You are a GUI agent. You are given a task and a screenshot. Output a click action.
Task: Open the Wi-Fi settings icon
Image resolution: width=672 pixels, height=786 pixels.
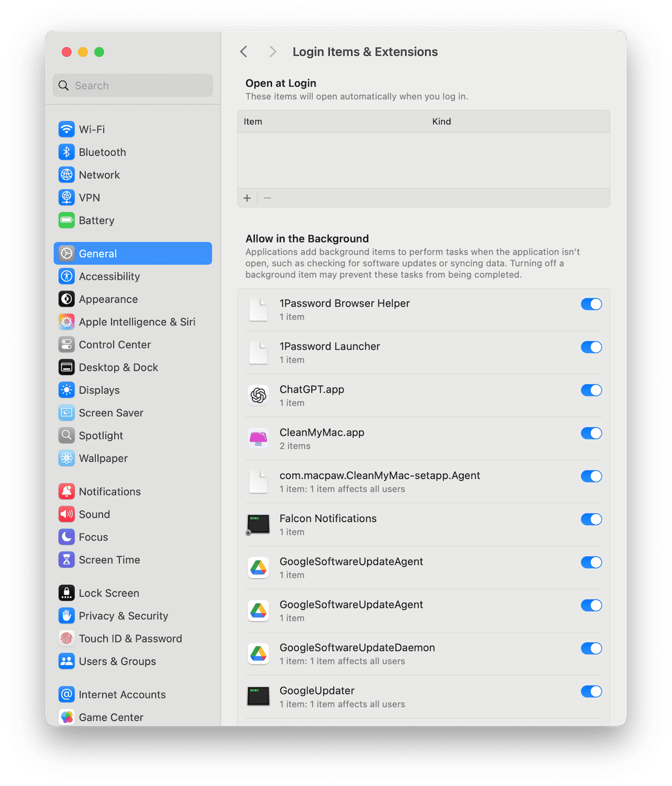pos(66,129)
